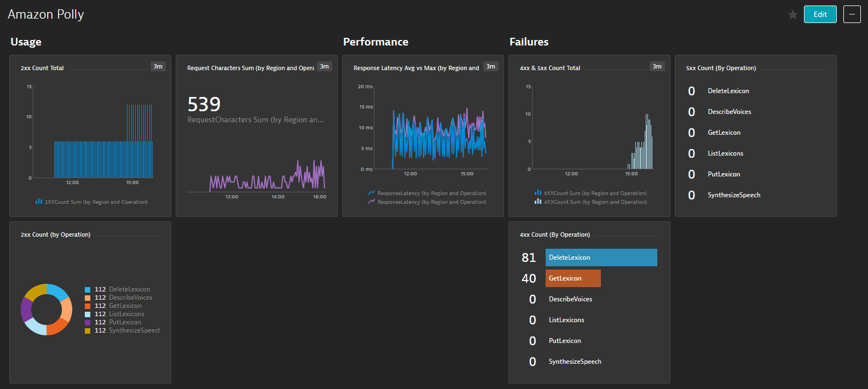Open the 3m badge on Request Characters Sum
The image size is (868, 389).
(324, 66)
